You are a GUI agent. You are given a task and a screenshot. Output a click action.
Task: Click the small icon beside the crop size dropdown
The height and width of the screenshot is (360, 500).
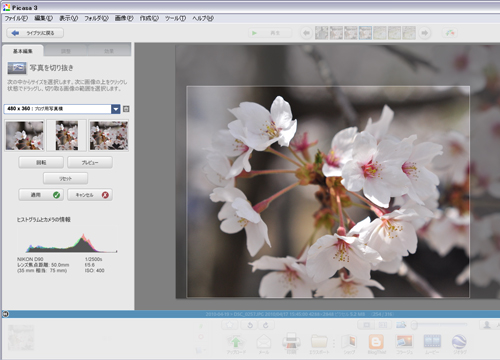[126, 109]
